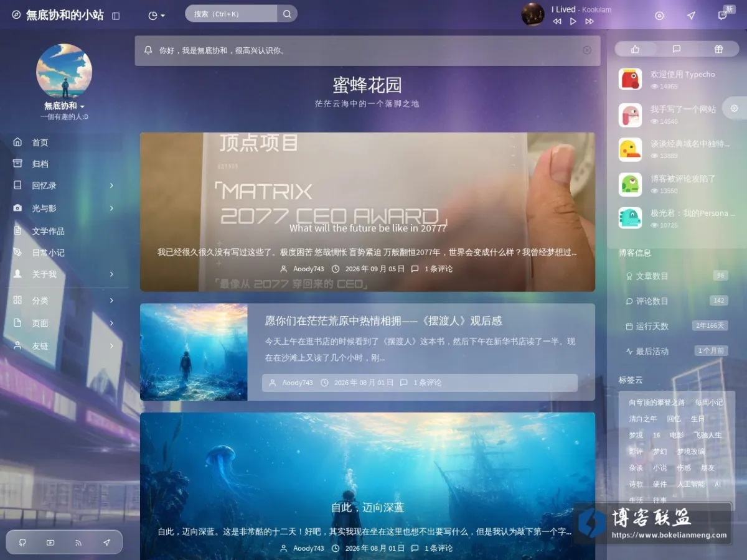
Task: Click the 文章数目 row in 博客信息
Action: (x=677, y=276)
